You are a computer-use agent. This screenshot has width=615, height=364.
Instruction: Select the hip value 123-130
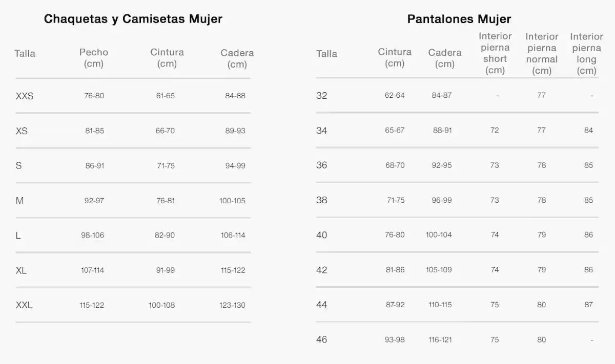[x=232, y=305]
